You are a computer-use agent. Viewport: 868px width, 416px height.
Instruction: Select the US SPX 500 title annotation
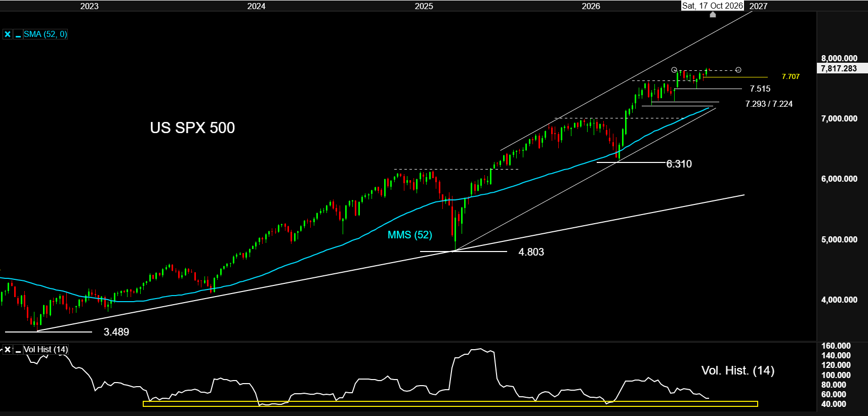click(x=192, y=128)
